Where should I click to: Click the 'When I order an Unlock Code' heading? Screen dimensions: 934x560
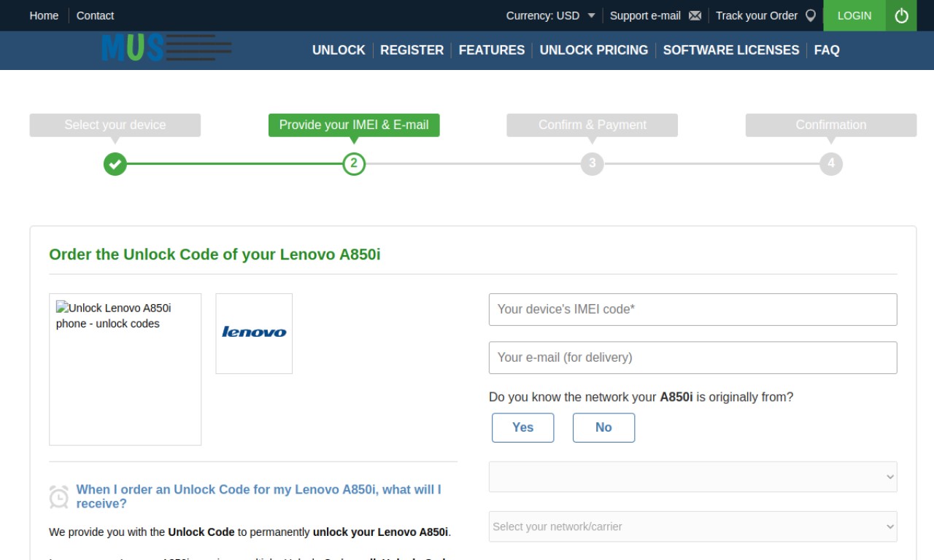point(259,497)
